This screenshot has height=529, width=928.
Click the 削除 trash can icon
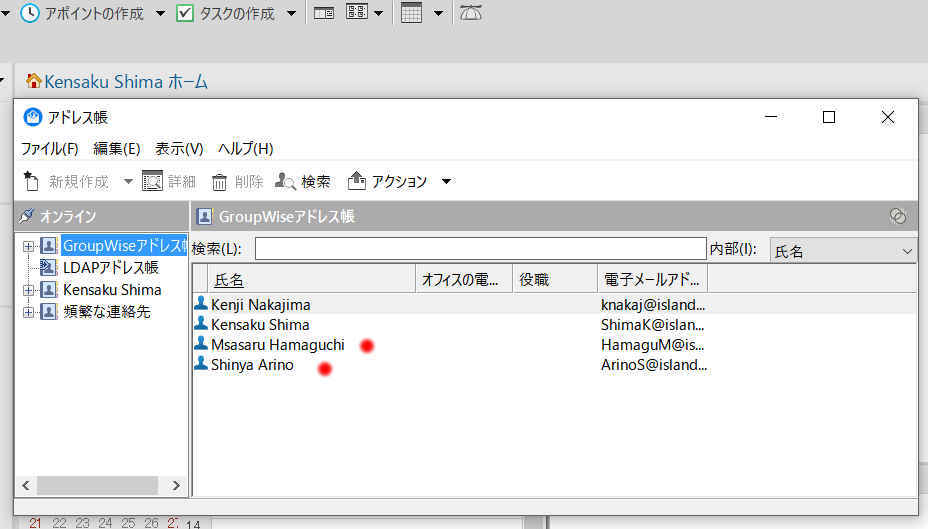coord(219,182)
